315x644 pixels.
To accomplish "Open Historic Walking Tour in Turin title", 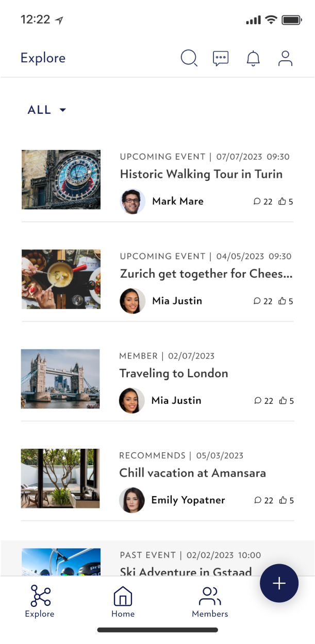I will pyautogui.click(x=201, y=174).
